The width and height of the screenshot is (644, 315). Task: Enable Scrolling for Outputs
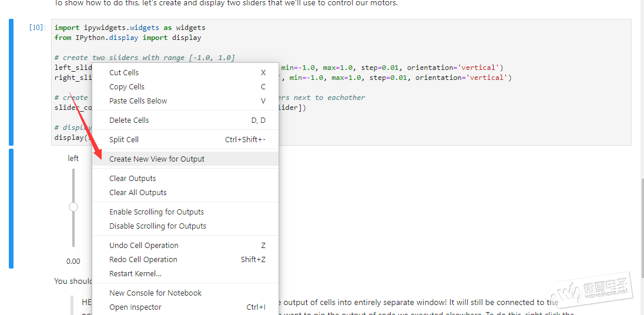(x=156, y=212)
